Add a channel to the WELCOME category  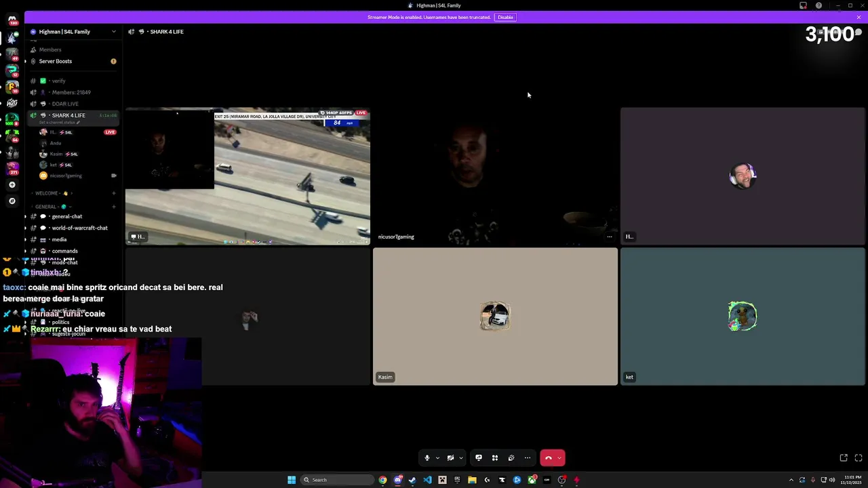(x=114, y=193)
